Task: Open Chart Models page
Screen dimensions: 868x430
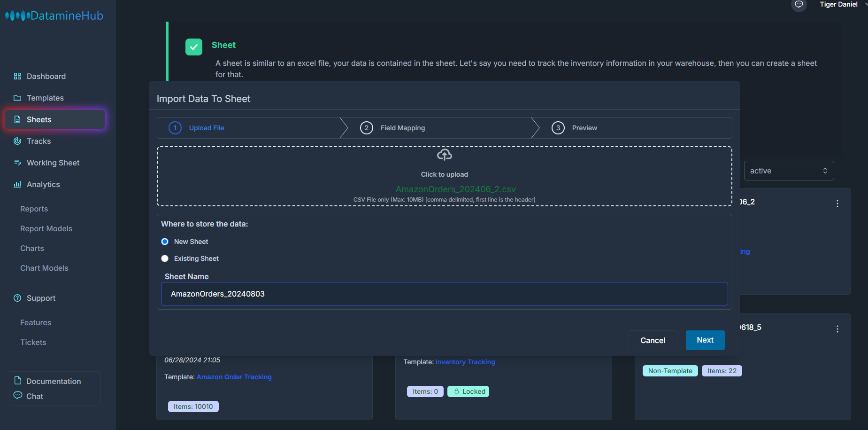Action: tap(44, 268)
